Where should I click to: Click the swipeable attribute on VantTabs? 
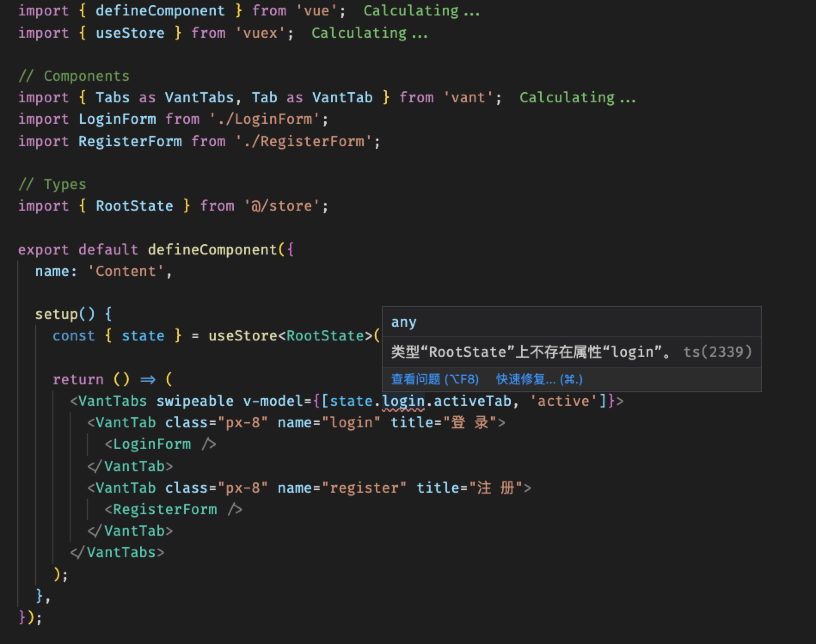click(x=195, y=401)
